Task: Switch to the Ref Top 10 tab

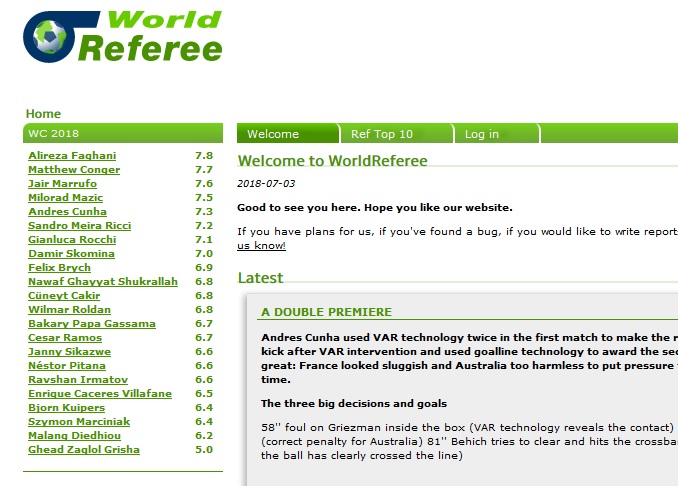Action: coord(397,134)
